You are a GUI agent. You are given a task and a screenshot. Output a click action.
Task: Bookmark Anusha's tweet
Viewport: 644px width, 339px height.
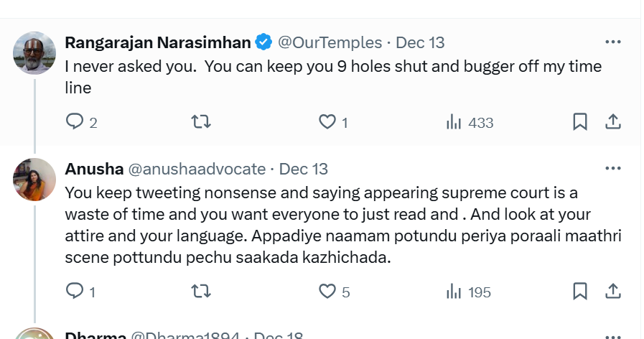tap(580, 291)
